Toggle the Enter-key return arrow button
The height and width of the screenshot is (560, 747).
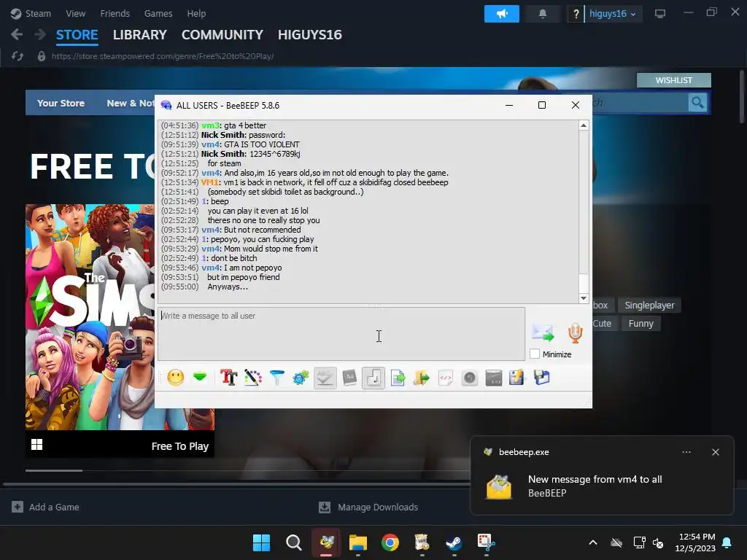click(373, 378)
